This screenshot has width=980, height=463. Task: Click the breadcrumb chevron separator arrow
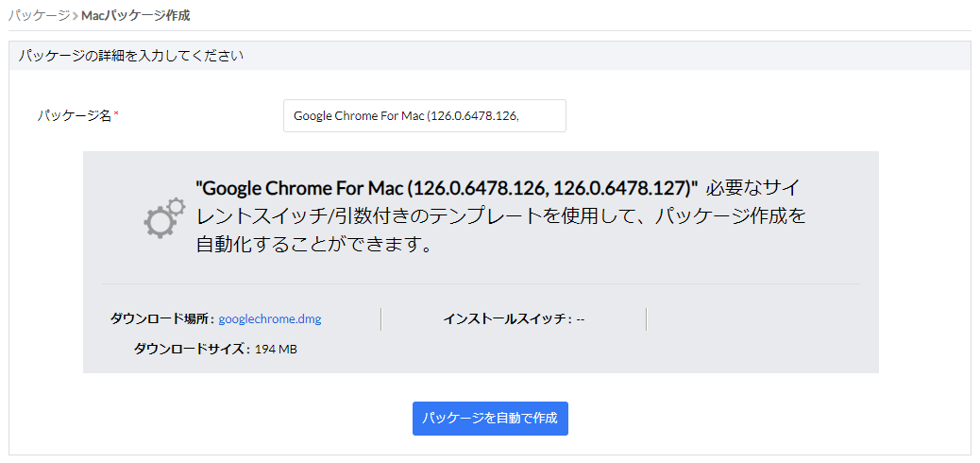pyautogui.click(x=76, y=16)
